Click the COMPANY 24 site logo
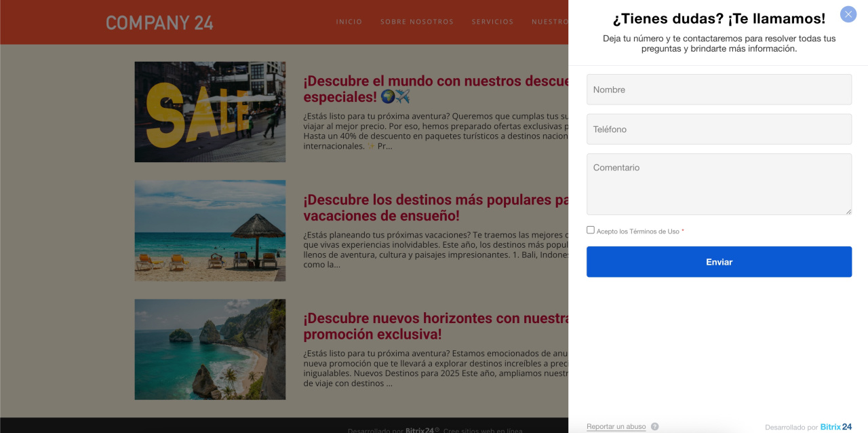This screenshot has width=868, height=433. (x=159, y=23)
